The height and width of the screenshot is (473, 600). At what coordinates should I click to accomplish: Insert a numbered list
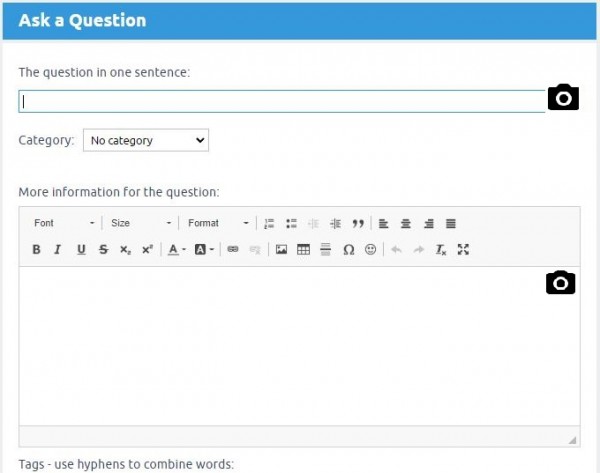pyautogui.click(x=269, y=223)
